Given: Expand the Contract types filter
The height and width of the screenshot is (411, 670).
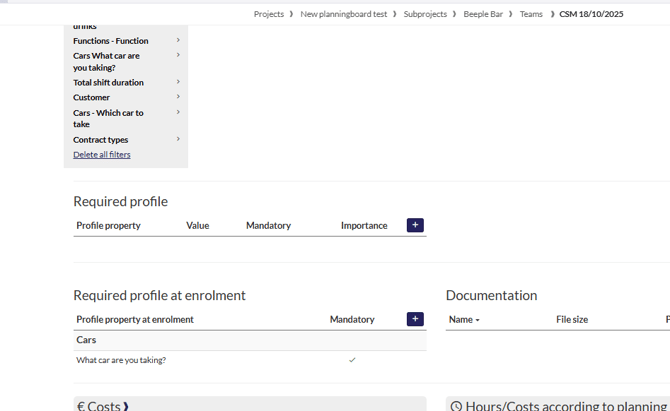Looking at the screenshot, I should [x=178, y=139].
